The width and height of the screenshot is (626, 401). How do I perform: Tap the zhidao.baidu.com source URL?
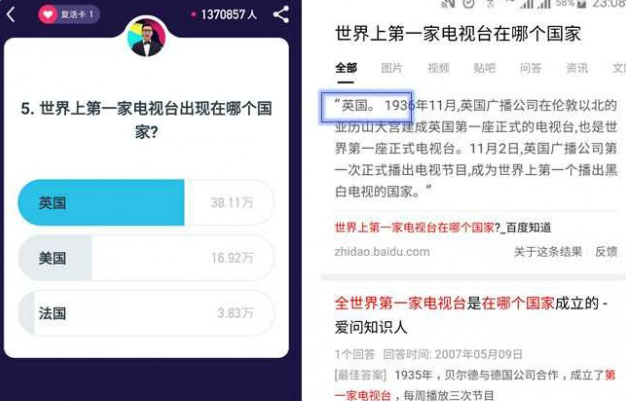tap(382, 252)
